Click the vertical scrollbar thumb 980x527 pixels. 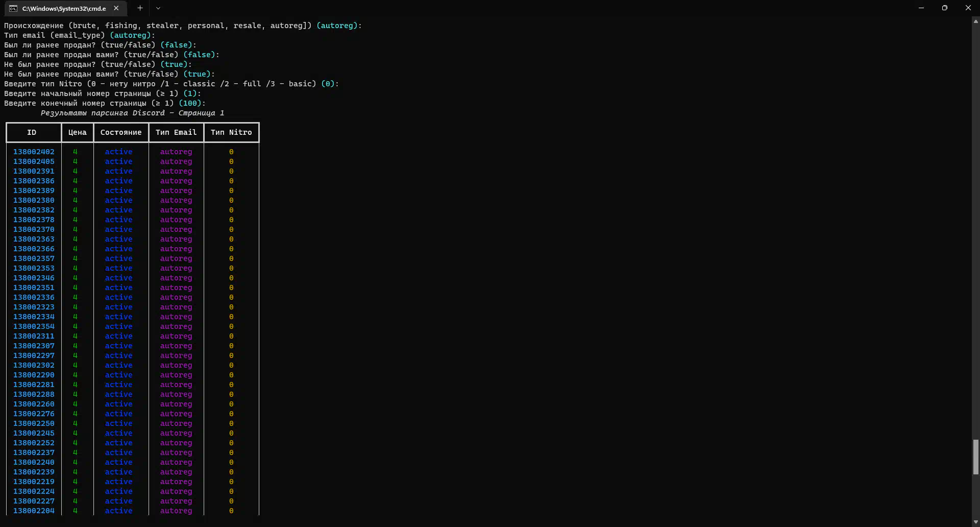(976, 457)
